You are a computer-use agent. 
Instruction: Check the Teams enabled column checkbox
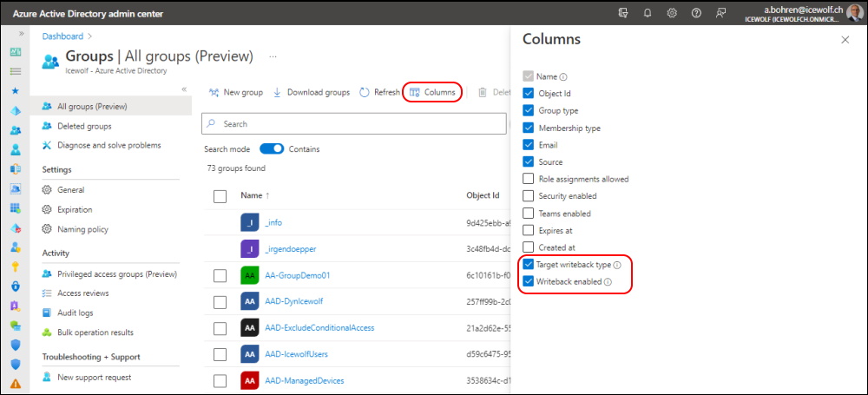(x=529, y=214)
